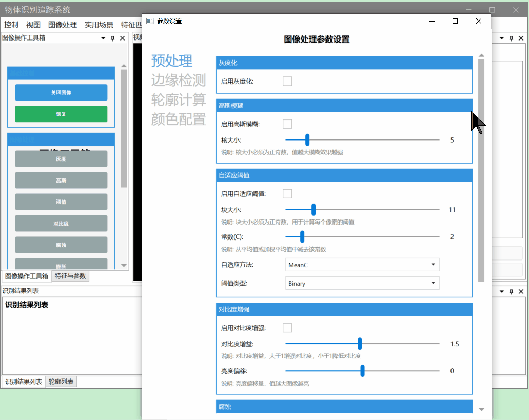This screenshot has width=529, height=420.
Task: Enable the 启用灰度化 checkbox
Action: [287, 81]
